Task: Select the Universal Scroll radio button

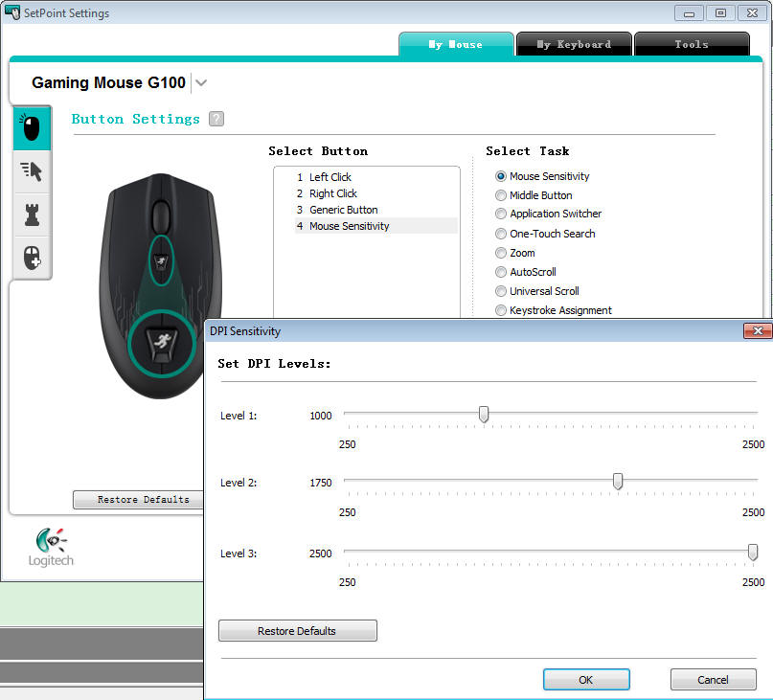Action: (501, 291)
